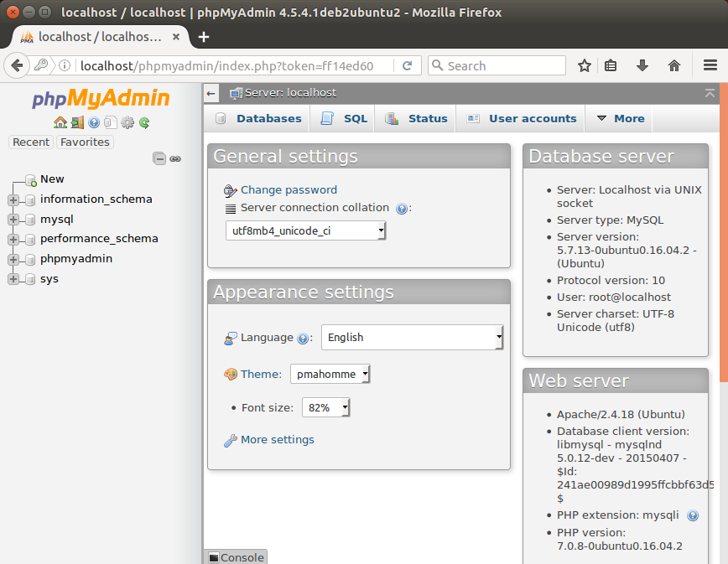Open a new Firefox tab with plus
Viewport: 728px width, 564px height.
pos(204,37)
